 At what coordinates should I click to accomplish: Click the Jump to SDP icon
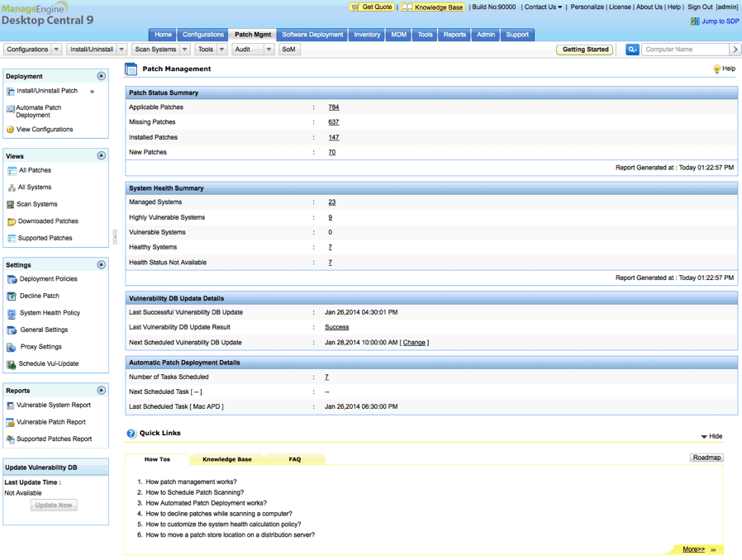[x=695, y=21]
